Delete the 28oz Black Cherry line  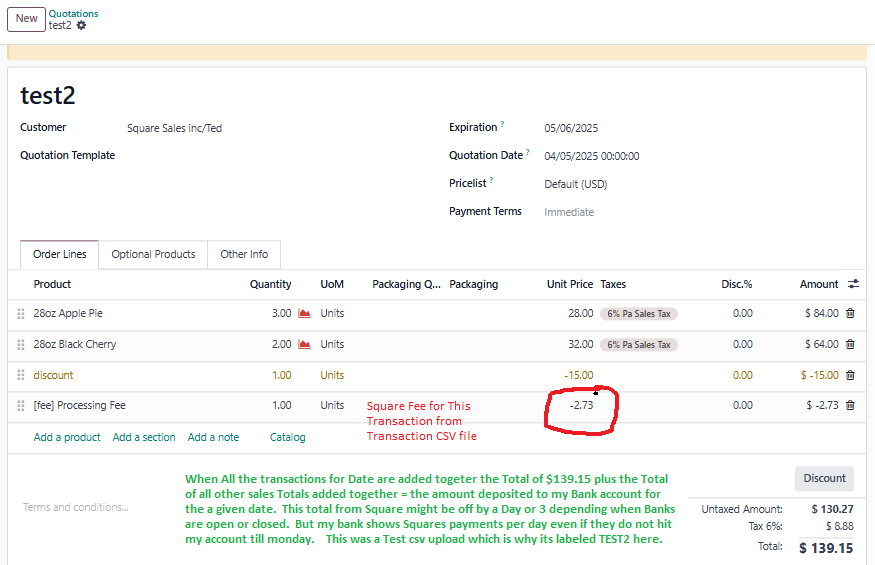coord(850,344)
